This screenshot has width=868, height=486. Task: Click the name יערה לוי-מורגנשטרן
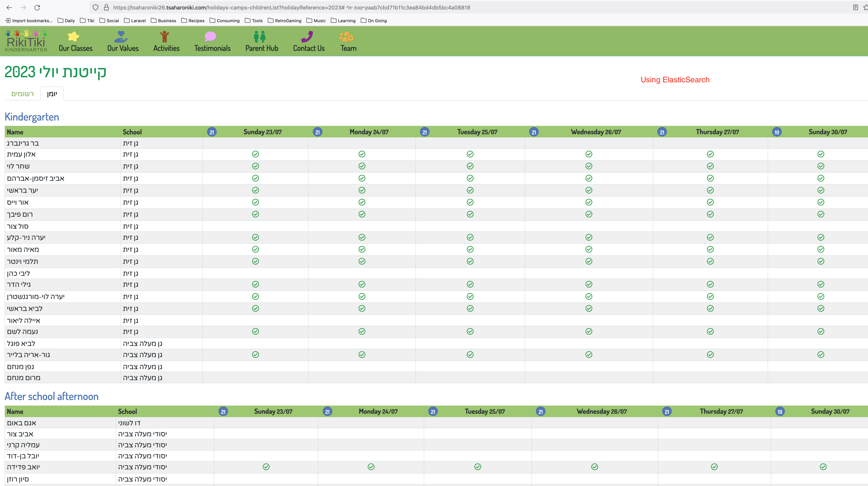coord(36,296)
